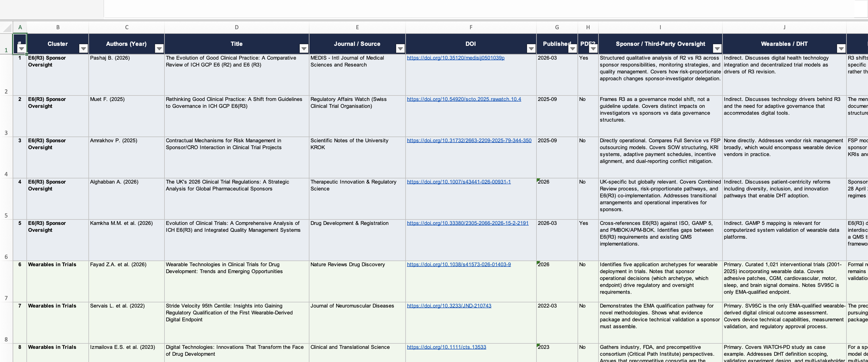
Task: Select the "Evolution of Good Clinical Practice" title cell
Action: click(237, 75)
